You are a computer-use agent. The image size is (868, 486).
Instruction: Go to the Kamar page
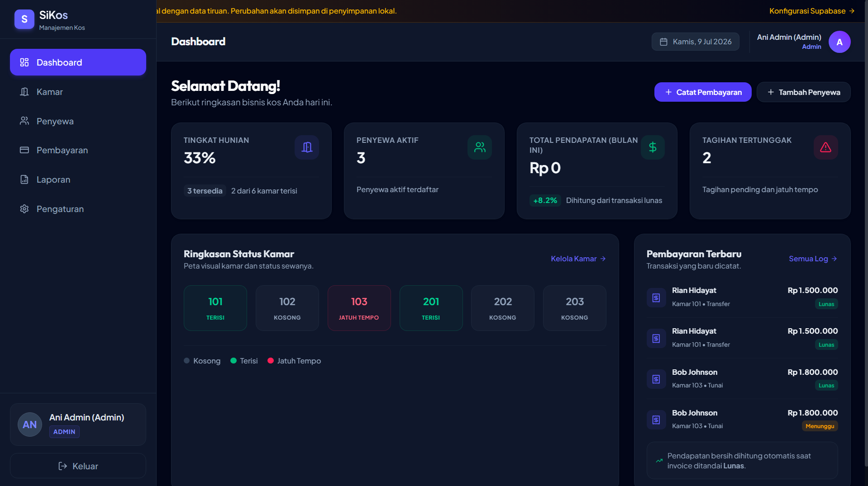78,92
